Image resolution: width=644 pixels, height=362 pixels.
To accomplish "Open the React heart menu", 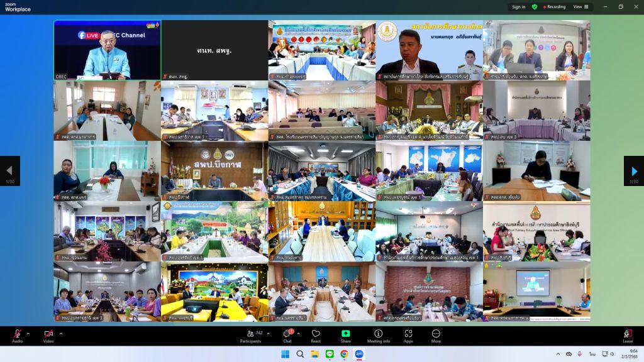I will (316, 336).
